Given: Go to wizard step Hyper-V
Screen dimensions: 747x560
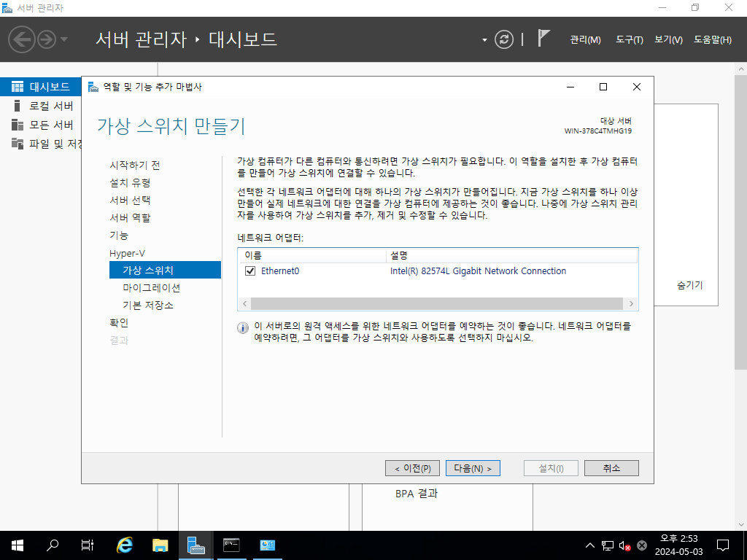Looking at the screenshot, I should (x=127, y=253).
